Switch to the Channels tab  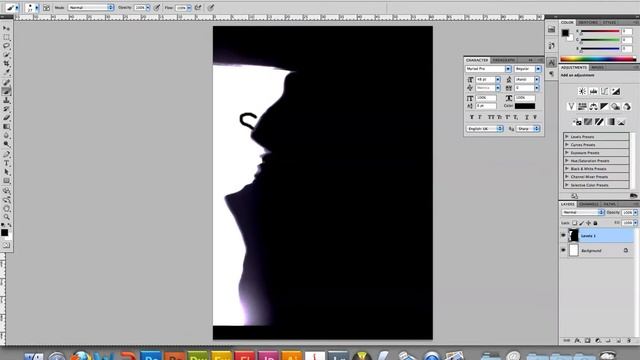coord(588,204)
